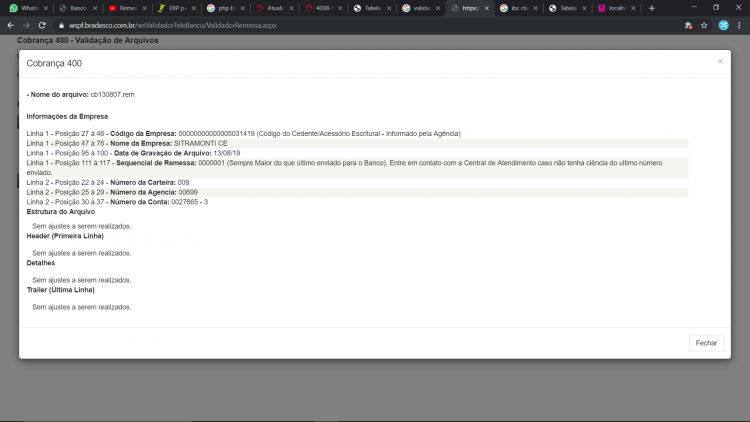This screenshot has height=422, width=750.
Task: Click the Cobrança 400 dialog title
Action: point(54,63)
